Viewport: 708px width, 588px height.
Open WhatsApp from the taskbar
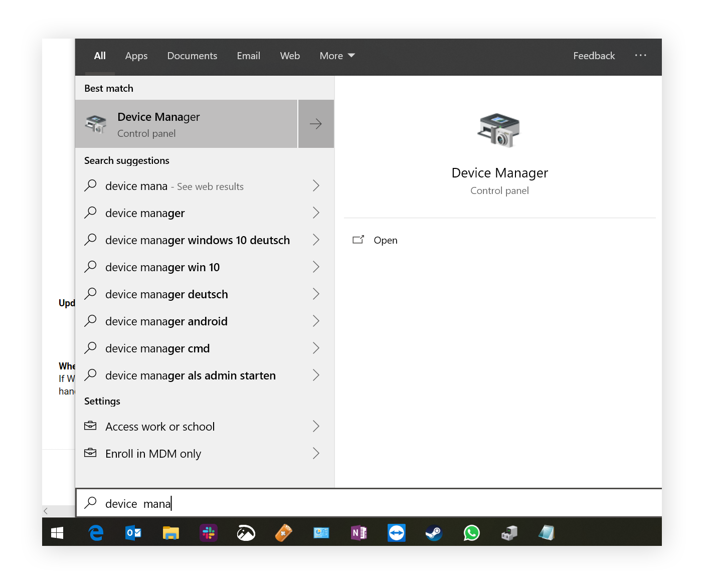click(471, 533)
